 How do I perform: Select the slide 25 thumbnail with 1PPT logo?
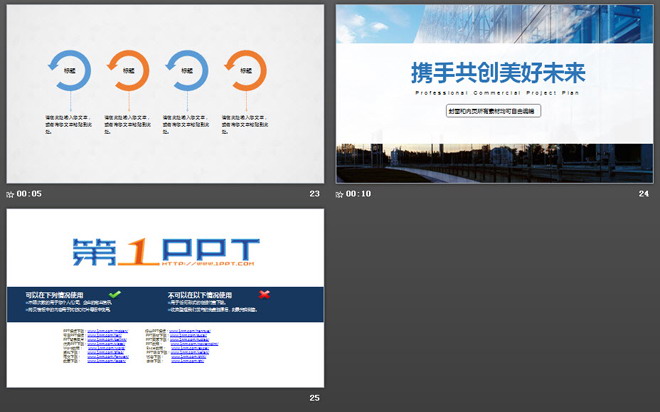point(165,298)
